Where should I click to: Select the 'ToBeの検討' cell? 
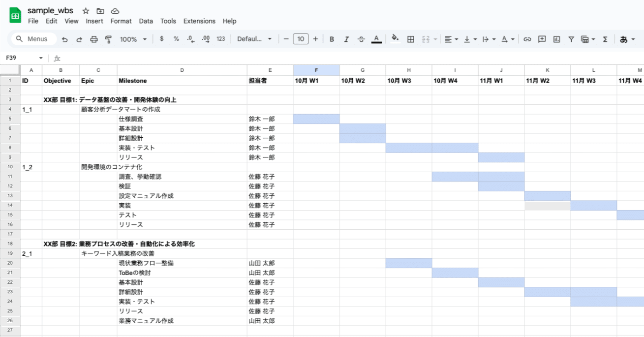[182, 273]
